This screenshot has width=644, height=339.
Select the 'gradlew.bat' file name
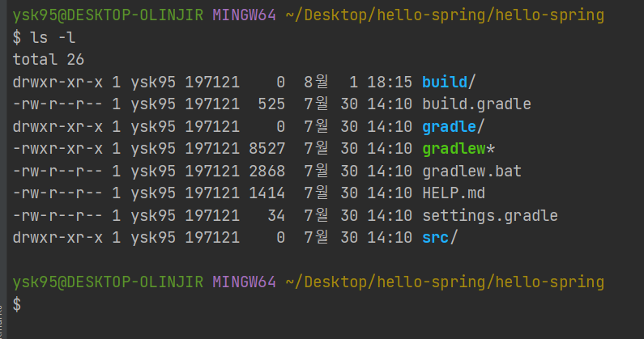click(x=472, y=171)
